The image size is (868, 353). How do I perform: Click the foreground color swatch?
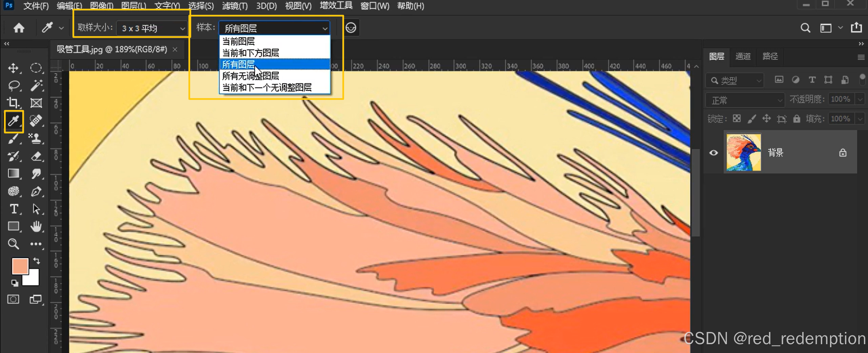pos(20,266)
